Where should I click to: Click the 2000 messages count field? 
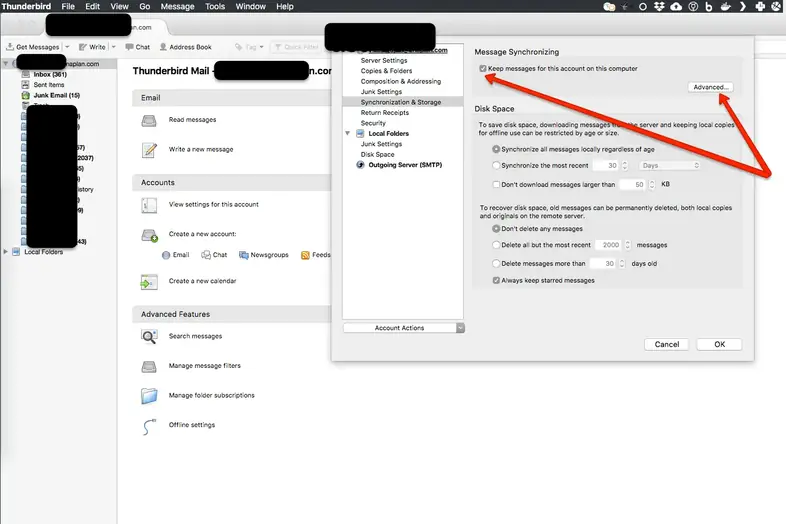click(609, 245)
